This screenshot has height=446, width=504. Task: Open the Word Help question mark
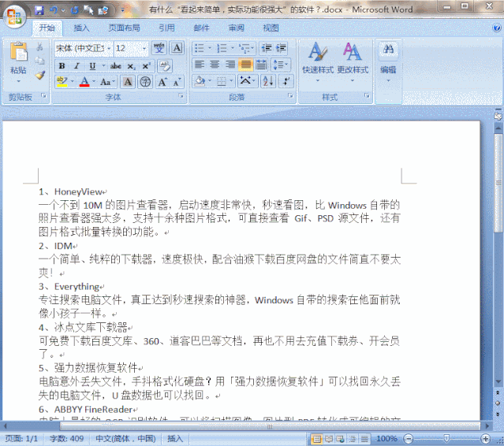coord(497,28)
